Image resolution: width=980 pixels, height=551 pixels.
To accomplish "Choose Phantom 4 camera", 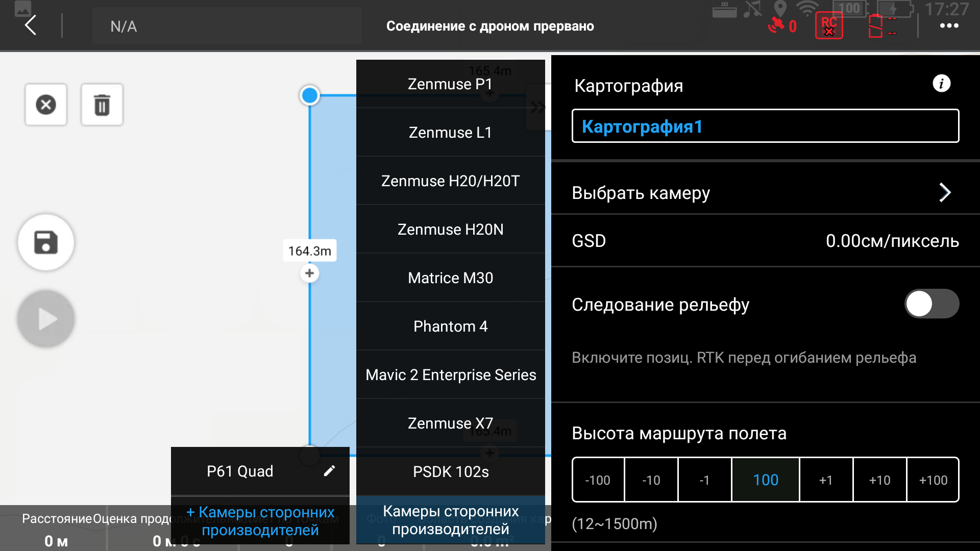I will (x=451, y=326).
